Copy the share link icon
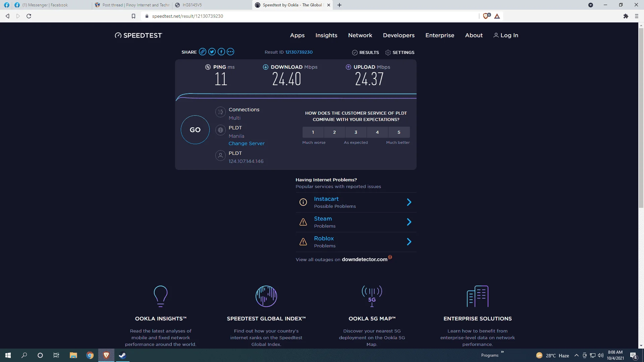Image resolution: width=644 pixels, height=362 pixels. (202, 52)
